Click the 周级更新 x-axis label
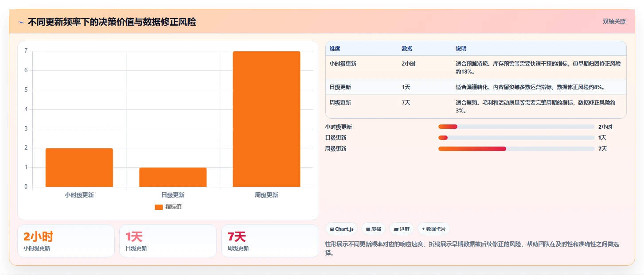The width and height of the screenshot is (644, 275). click(x=266, y=195)
